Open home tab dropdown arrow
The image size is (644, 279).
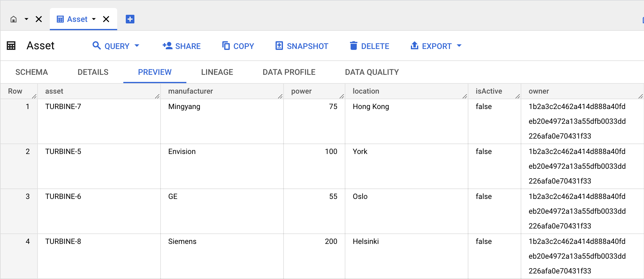(x=26, y=19)
